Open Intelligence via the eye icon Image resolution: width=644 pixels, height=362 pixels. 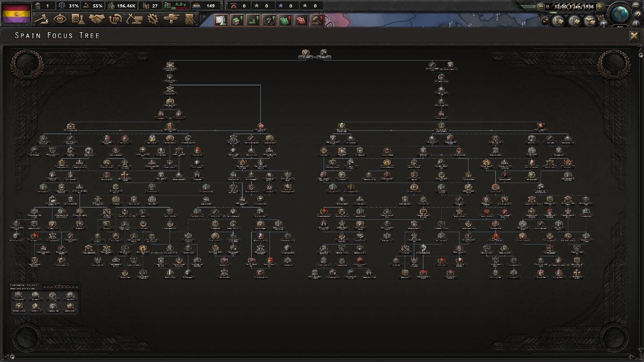point(60,20)
